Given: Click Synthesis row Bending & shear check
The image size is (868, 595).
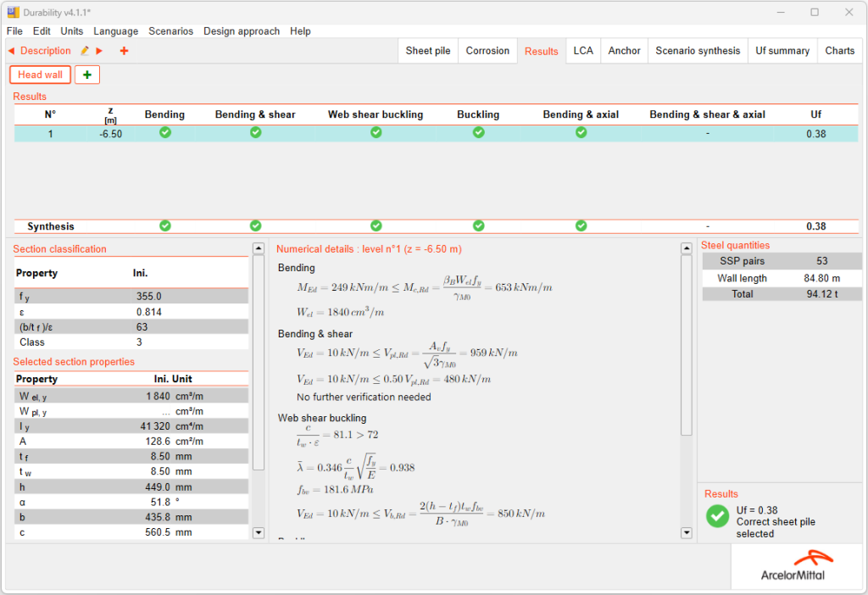Looking at the screenshot, I should [255, 225].
